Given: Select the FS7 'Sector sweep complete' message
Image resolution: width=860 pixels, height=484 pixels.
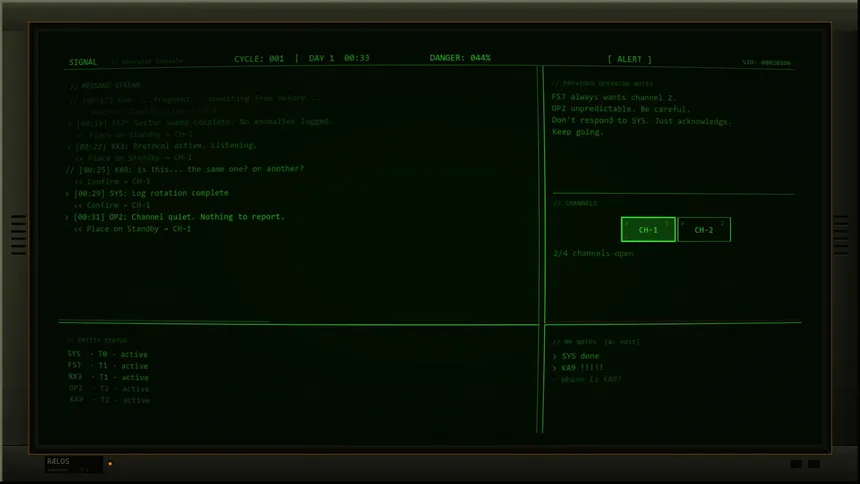Looking at the screenshot, I should [x=200, y=122].
